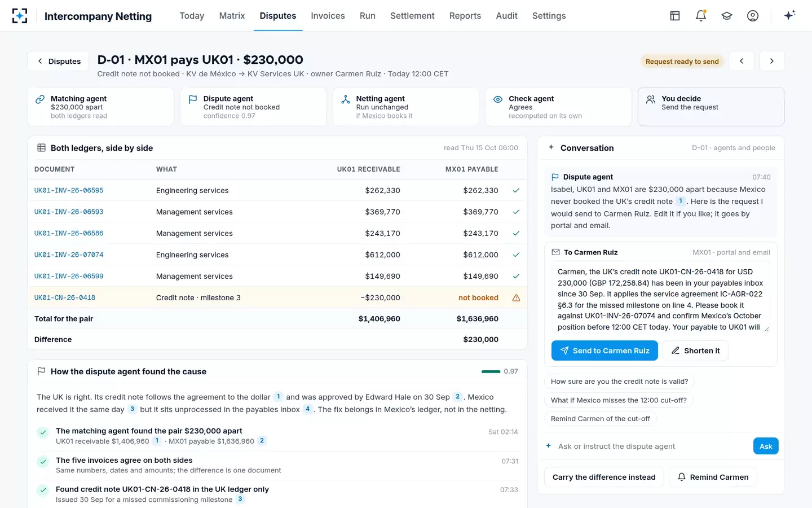Image resolution: width=812 pixels, height=508 pixels.
Task: Click the layout panel icon in header
Action: tap(675, 16)
